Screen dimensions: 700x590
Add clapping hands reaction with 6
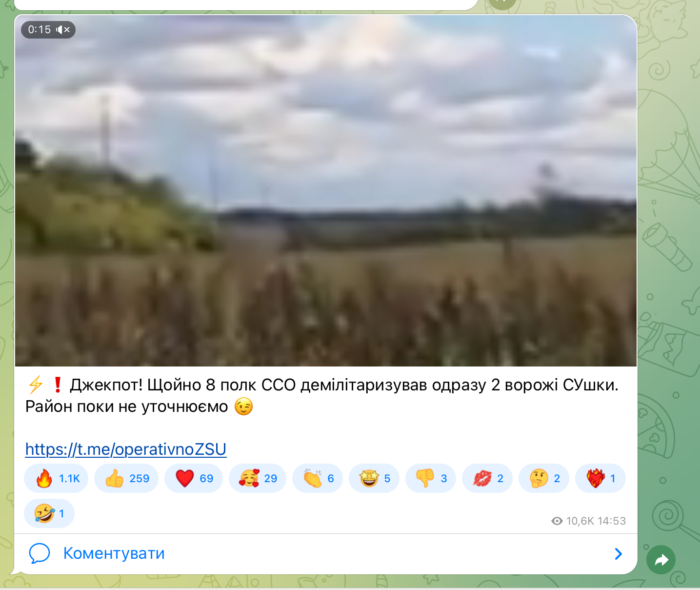click(x=318, y=478)
